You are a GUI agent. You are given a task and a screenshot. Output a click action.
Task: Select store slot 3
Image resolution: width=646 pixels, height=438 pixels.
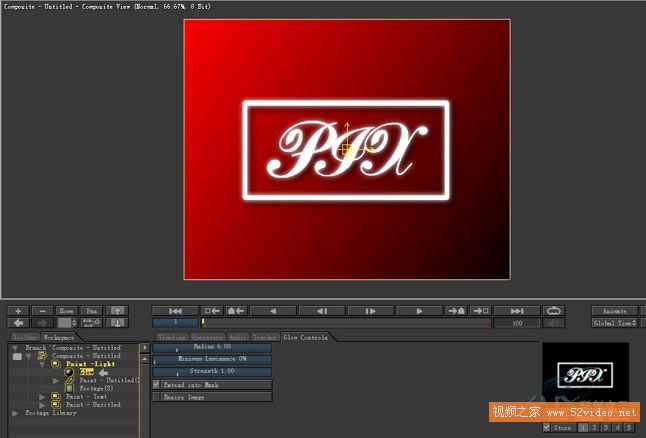click(x=606, y=428)
